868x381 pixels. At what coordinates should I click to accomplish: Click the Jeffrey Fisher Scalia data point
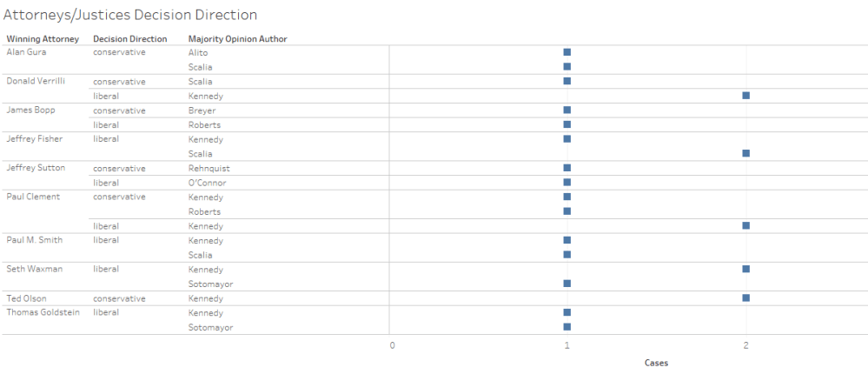[x=745, y=153]
